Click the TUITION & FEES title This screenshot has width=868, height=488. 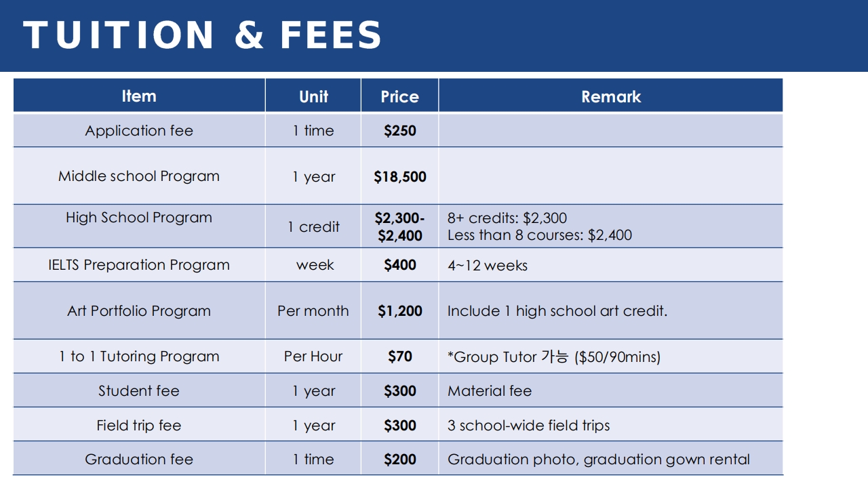click(x=203, y=35)
